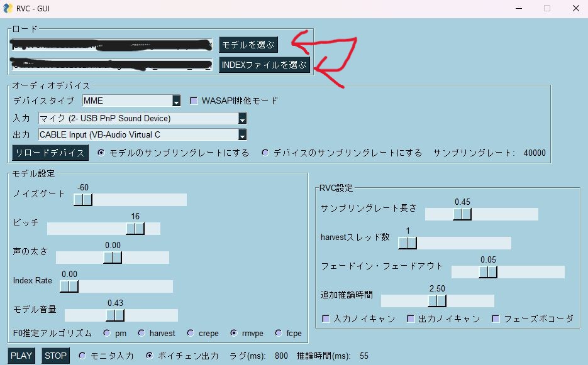
Task: Toggle the フェーズボコーダ checkbox
Action: click(x=496, y=319)
